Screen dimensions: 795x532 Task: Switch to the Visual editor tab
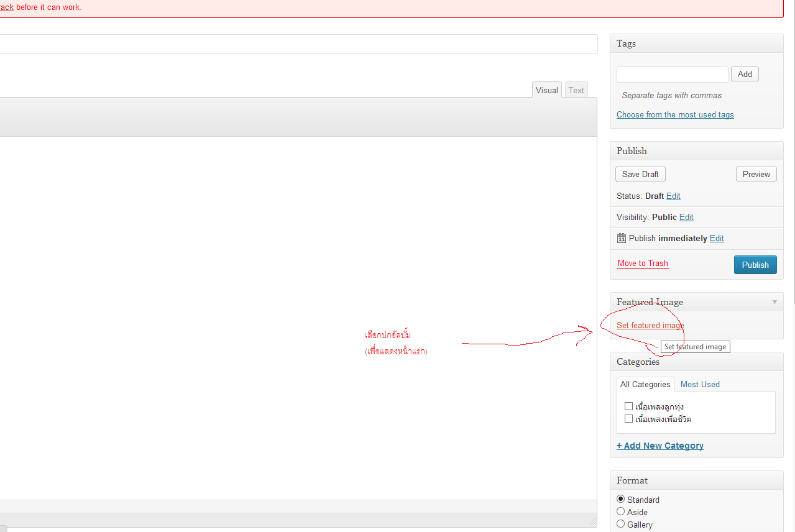[547, 90]
